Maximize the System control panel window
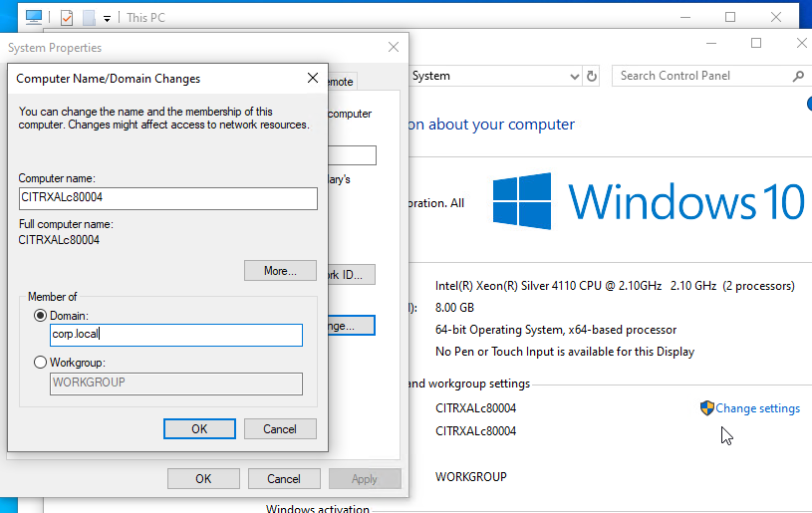The image size is (812, 513). pyautogui.click(x=756, y=44)
